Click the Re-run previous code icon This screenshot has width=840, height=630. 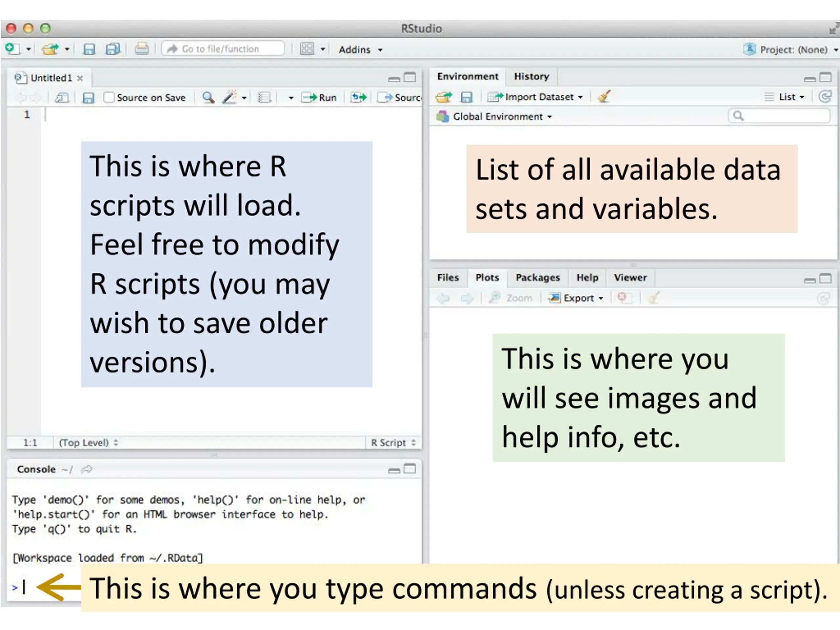click(x=359, y=97)
